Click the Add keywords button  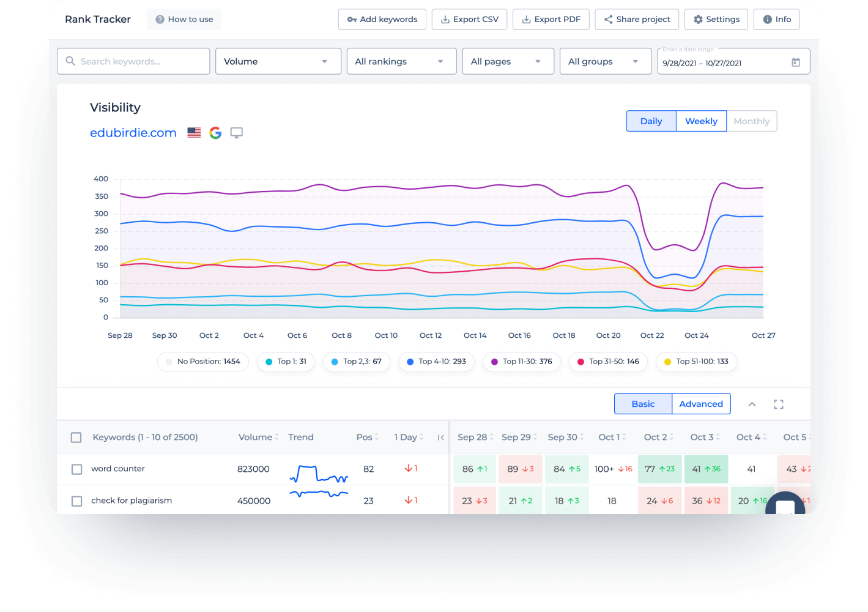pos(382,20)
